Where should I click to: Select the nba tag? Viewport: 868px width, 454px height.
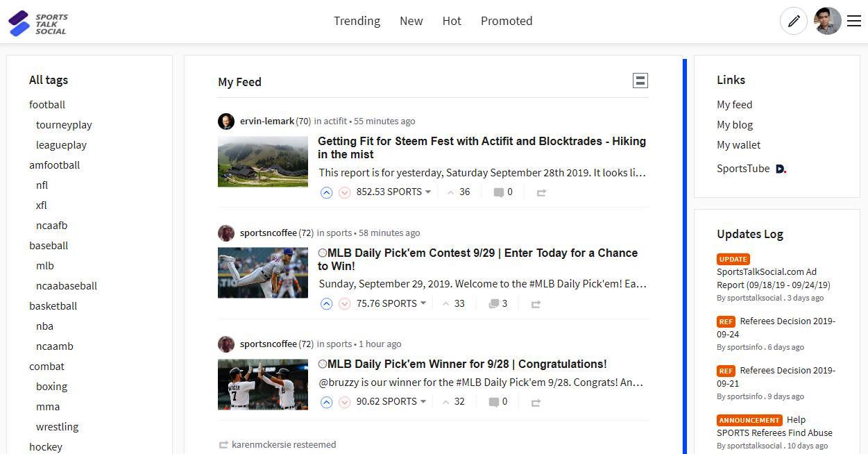click(x=44, y=326)
